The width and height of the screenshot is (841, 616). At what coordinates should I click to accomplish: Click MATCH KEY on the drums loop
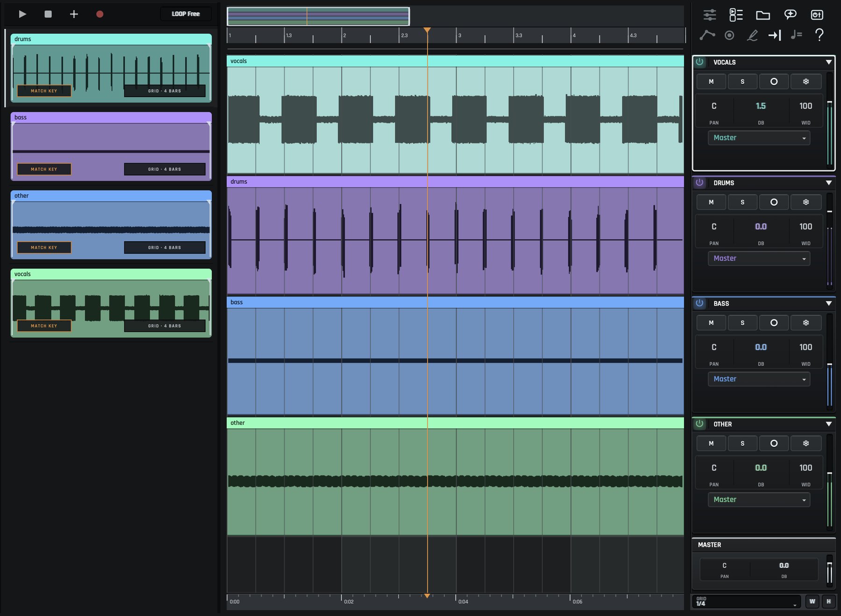(x=44, y=91)
